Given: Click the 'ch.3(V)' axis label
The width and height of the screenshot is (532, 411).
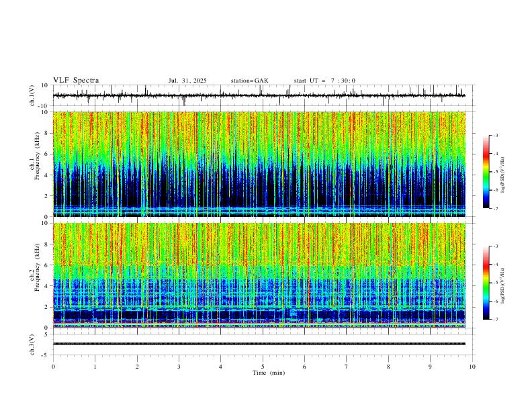Looking at the screenshot, I should (32, 345).
